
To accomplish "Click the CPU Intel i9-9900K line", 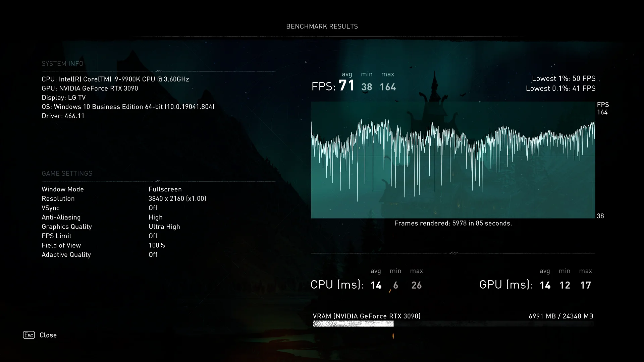I will [x=115, y=79].
